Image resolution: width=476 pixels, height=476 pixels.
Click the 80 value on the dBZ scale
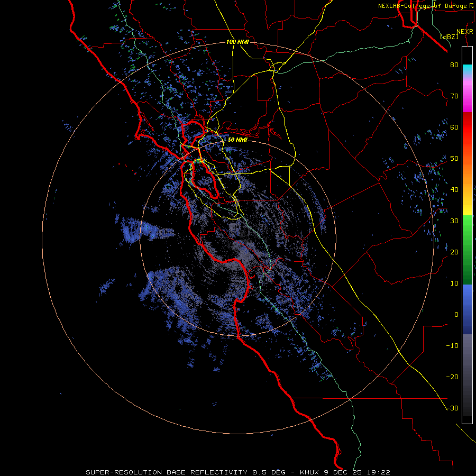[x=454, y=65]
